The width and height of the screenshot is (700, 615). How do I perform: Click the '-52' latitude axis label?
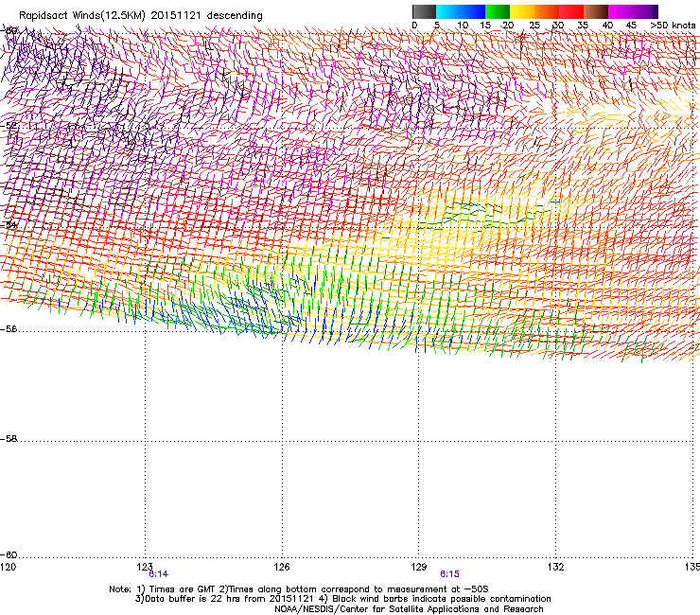click(x=9, y=126)
